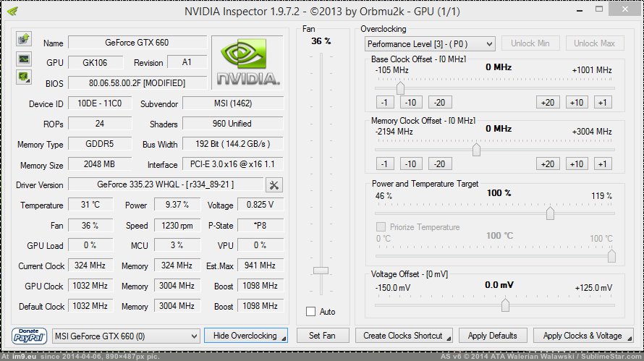
Task: Expand the Create Clocks Shortcut menu button
Action: coord(404,336)
